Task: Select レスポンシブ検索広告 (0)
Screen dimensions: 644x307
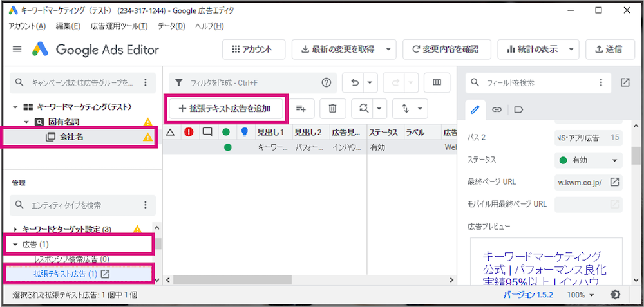Action: point(71,259)
